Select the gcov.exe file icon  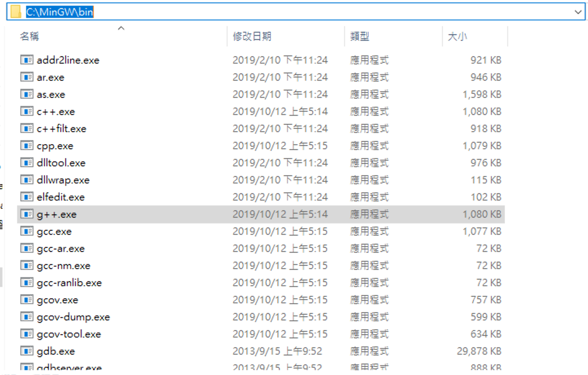coord(27,300)
